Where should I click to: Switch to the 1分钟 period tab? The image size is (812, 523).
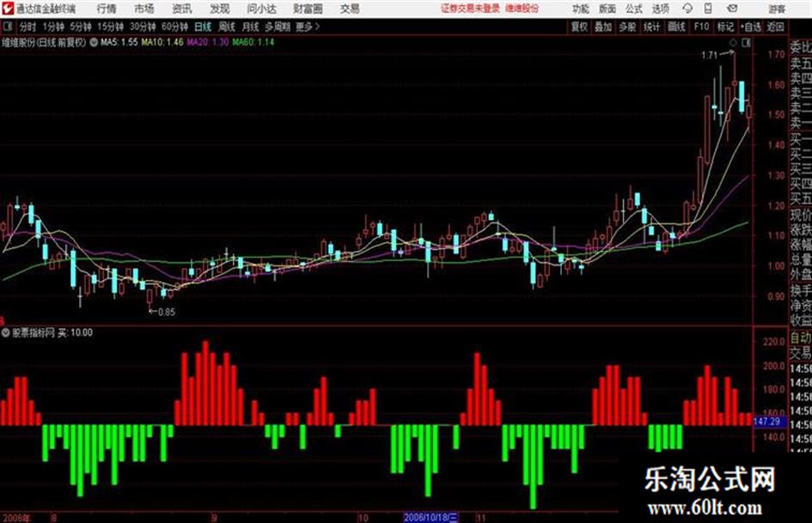[x=53, y=27]
